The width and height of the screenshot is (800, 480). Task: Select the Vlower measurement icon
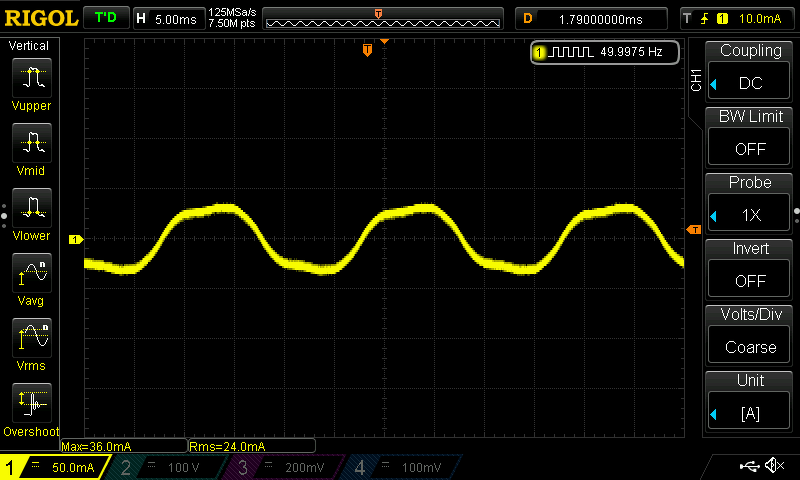click(x=32, y=208)
